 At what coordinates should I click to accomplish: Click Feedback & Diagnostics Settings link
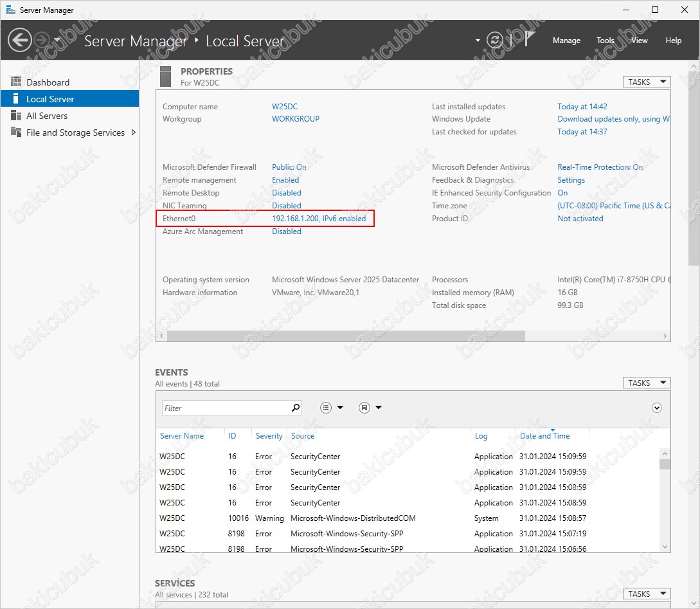coord(571,180)
